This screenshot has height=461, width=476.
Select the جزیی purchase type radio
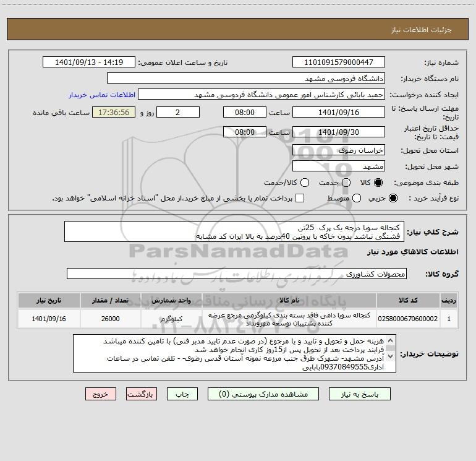coord(393,198)
